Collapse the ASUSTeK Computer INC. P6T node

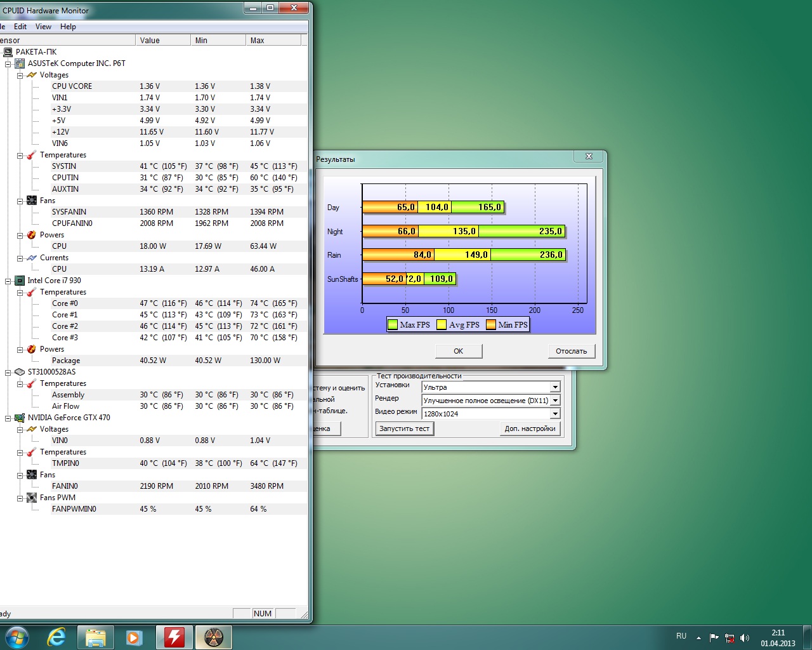8,63
